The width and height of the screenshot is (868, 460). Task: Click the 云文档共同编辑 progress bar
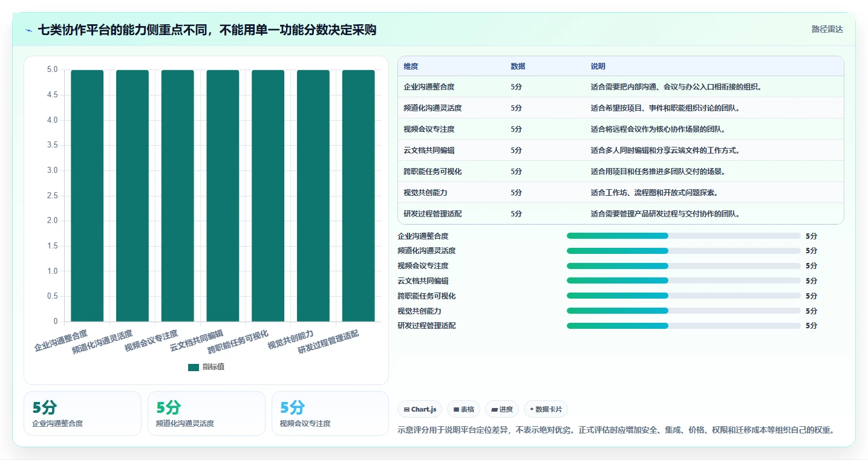pos(684,280)
